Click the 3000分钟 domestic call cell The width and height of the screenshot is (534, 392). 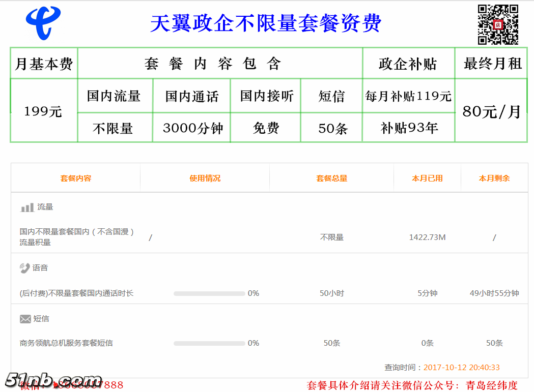192,128
